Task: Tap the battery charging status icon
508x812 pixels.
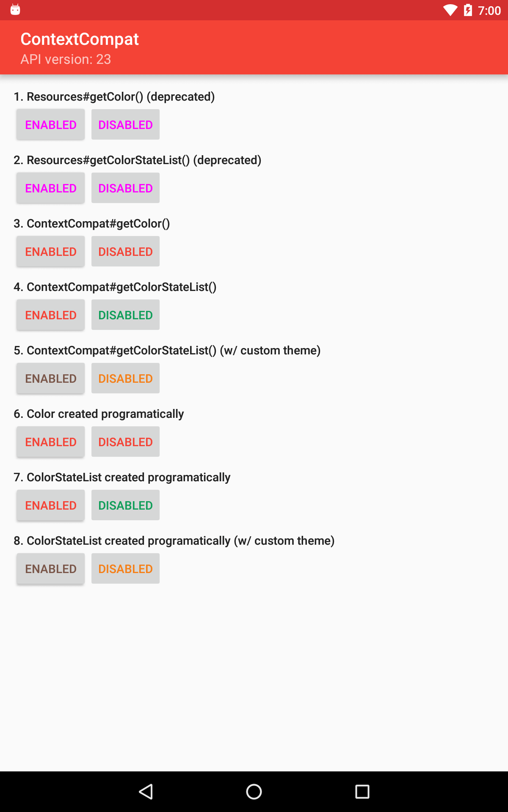Action: tap(468, 10)
